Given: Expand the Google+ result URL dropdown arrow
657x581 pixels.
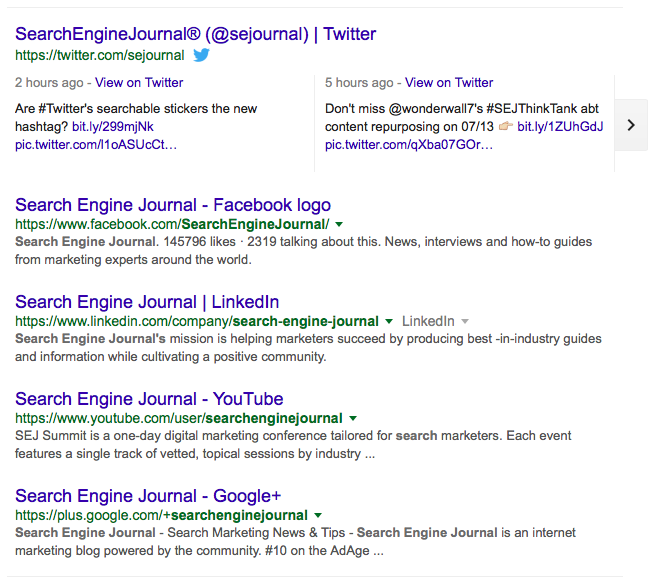Looking at the screenshot, I should [x=318, y=515].
